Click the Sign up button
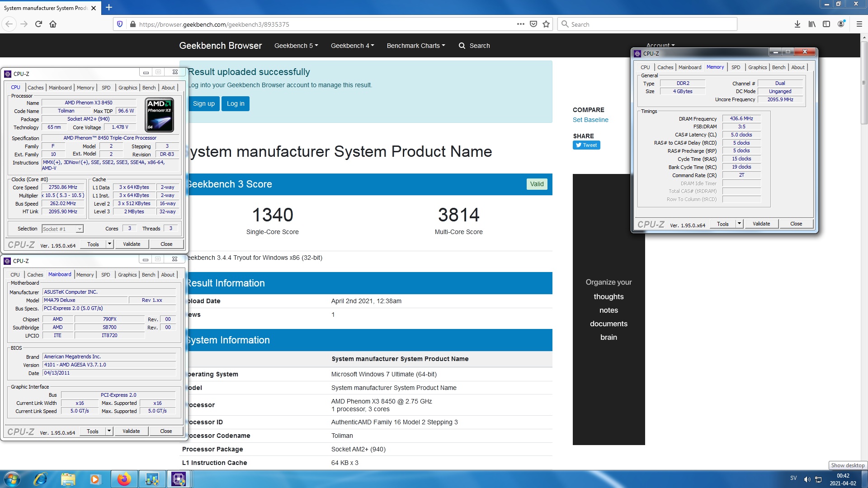 (x=203, y=103)
